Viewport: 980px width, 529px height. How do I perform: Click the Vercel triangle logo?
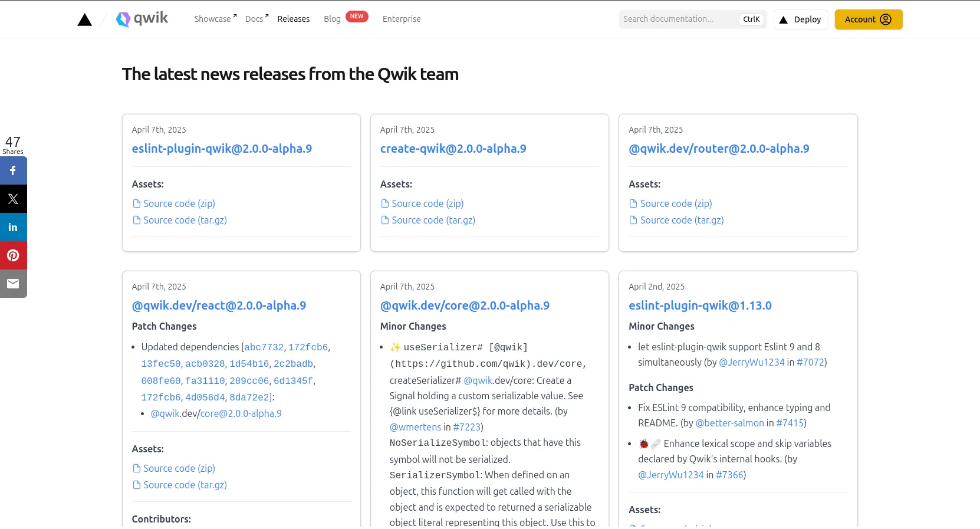[85, 19]
